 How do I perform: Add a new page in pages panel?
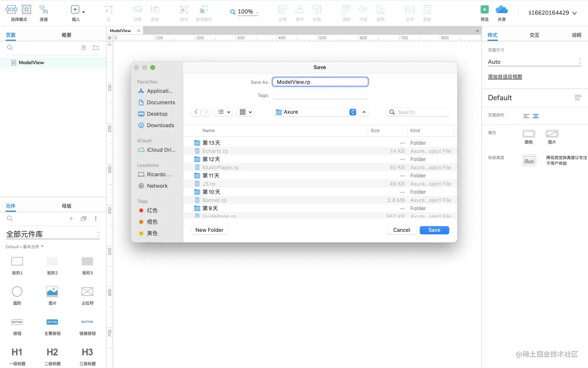(84, 48)
